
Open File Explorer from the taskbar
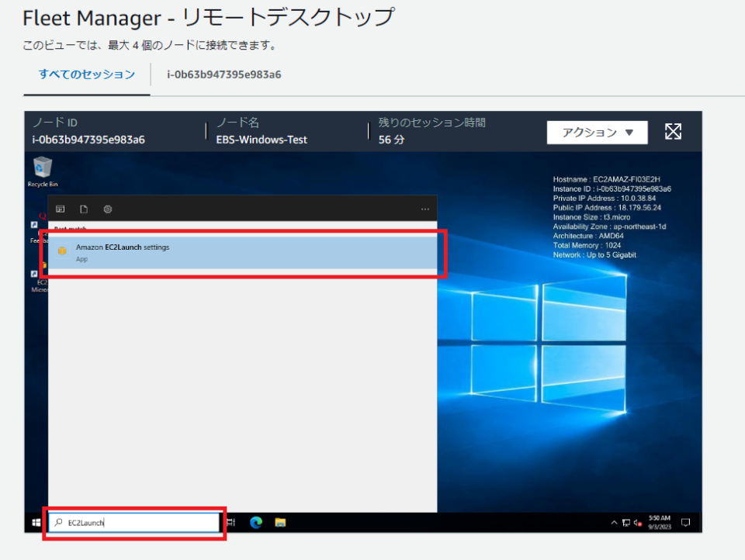click(280, 523)
